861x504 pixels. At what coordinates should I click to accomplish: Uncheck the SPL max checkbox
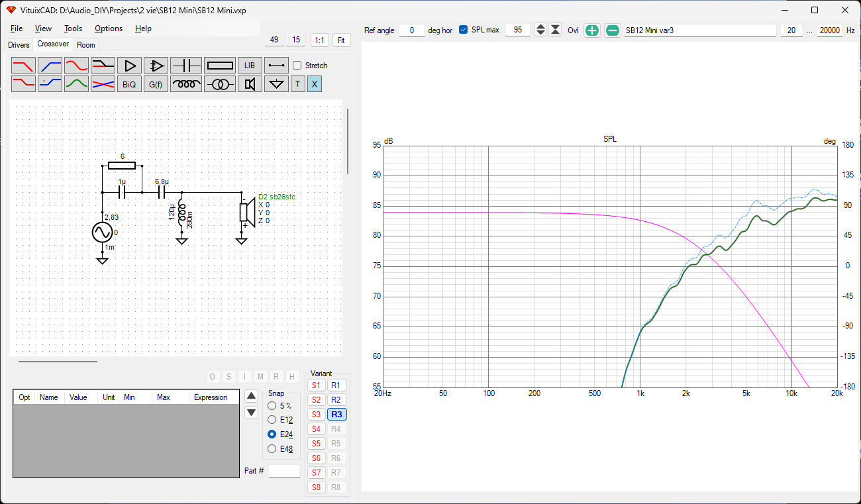464,30
